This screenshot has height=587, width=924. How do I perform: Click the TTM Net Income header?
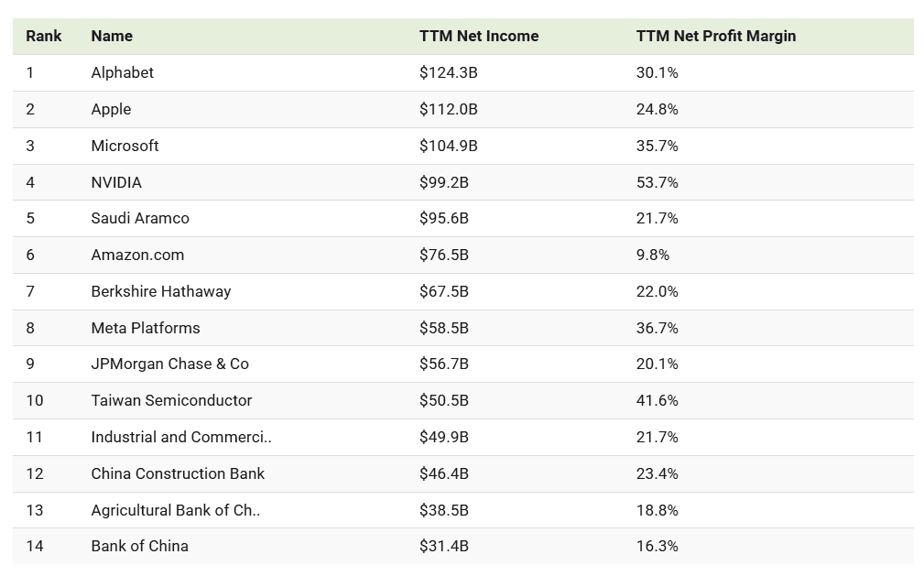click(479, 37)
